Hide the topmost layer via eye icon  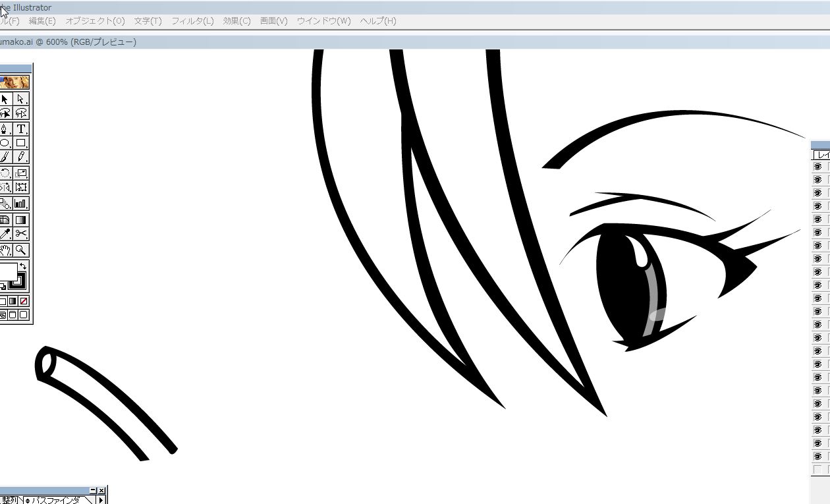pos(817,167)
